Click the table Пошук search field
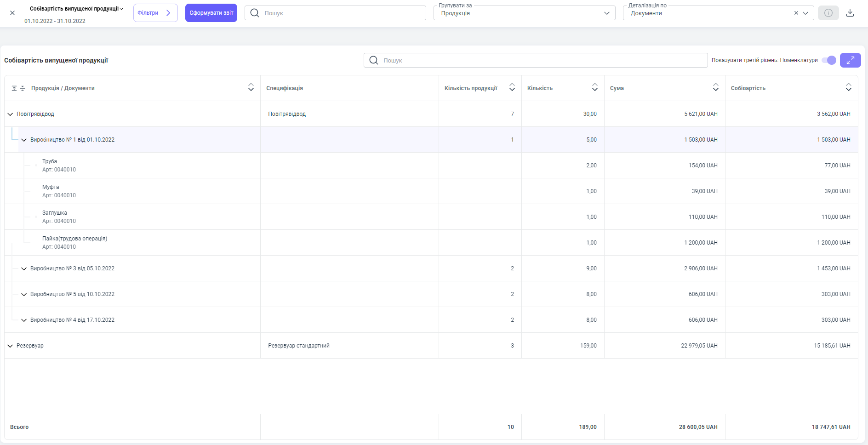Image resolution: width=868 pixels, height=445 pixels. [536, 60]
